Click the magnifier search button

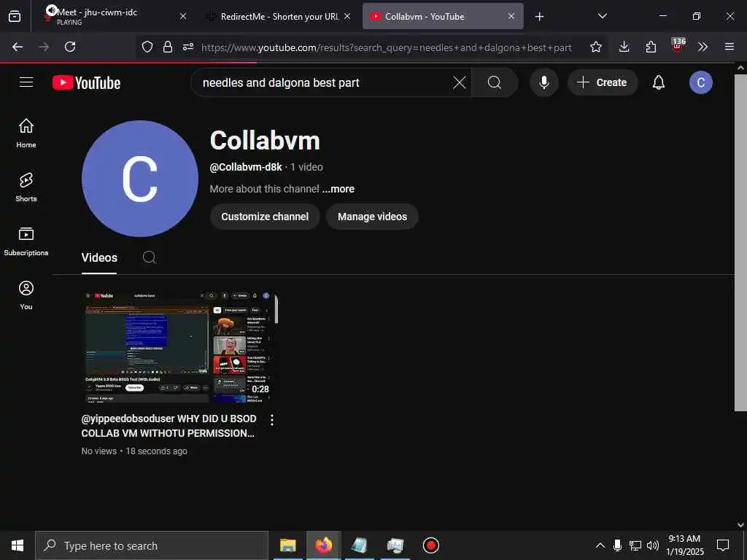495,82
